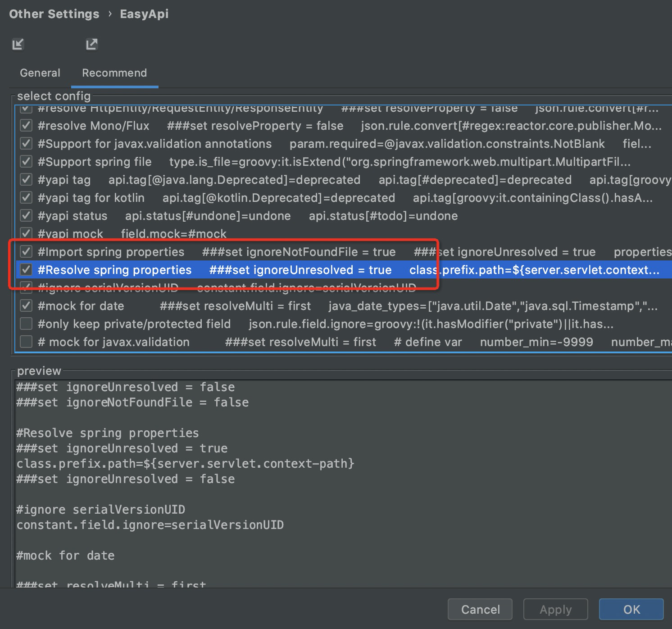672x629 pixels.
Task: Disable the '#ignore serialVersionUID' config
Action: click(26, 287)
